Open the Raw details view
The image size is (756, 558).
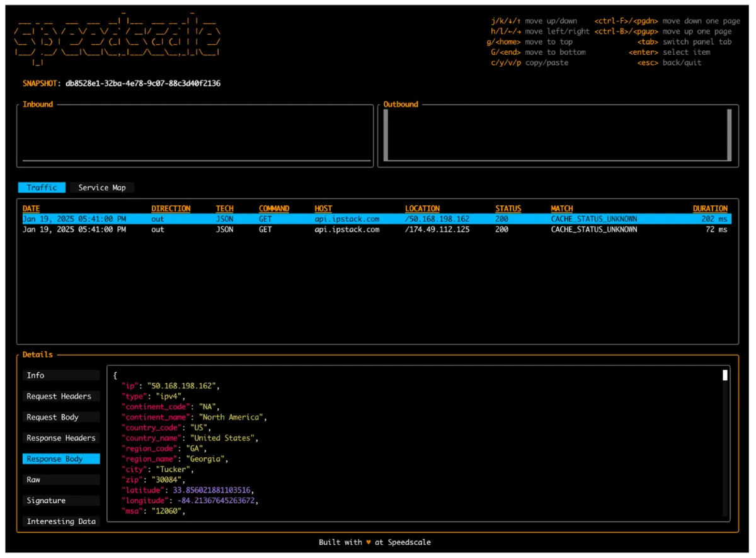[60, 479]
